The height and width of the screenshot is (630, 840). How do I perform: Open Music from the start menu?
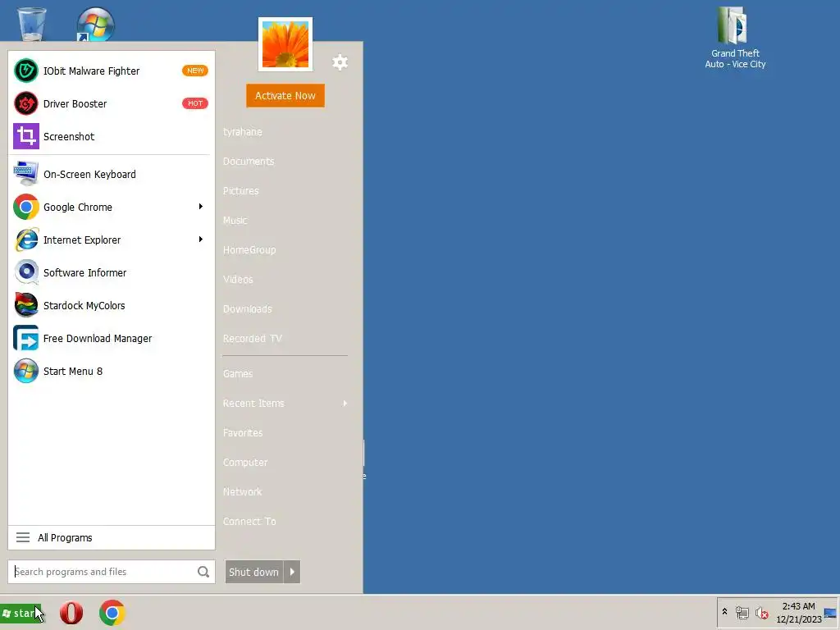(x=235, y=220)
